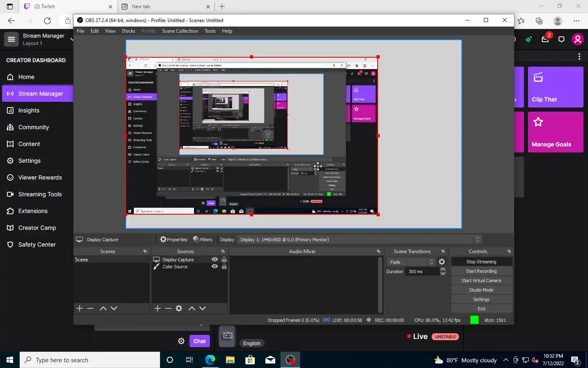Click the transition Duration value field
The width and height of the screenshot is (588, 368).
423,272
